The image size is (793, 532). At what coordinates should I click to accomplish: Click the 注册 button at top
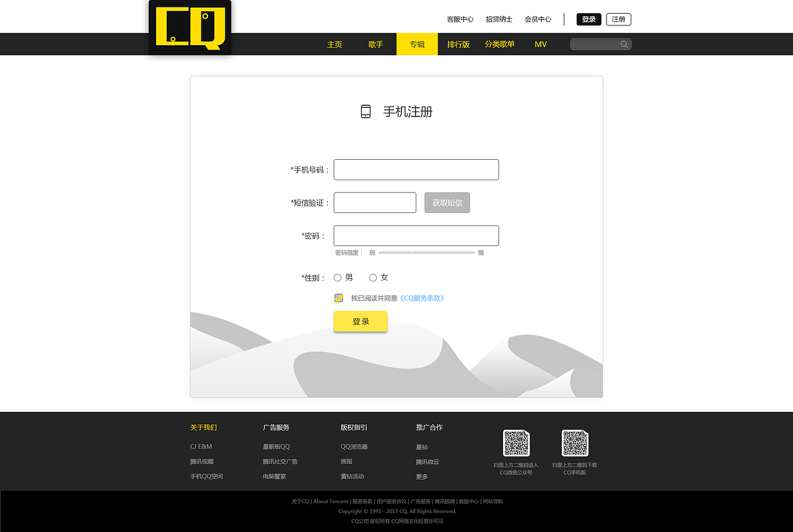618,19
